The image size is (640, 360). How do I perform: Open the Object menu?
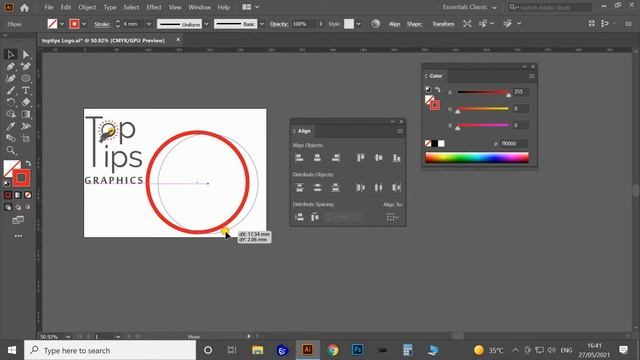(x=87, y=7)
